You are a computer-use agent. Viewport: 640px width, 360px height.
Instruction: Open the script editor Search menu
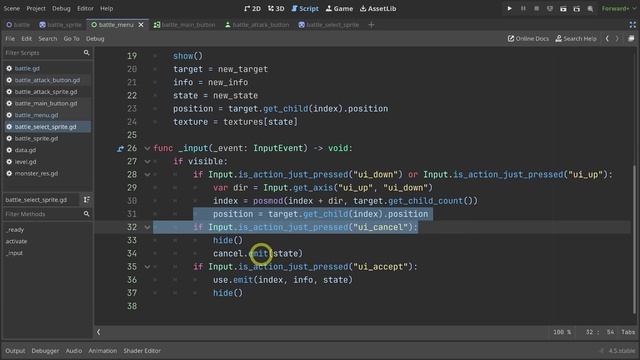click(x=48, y=39)
